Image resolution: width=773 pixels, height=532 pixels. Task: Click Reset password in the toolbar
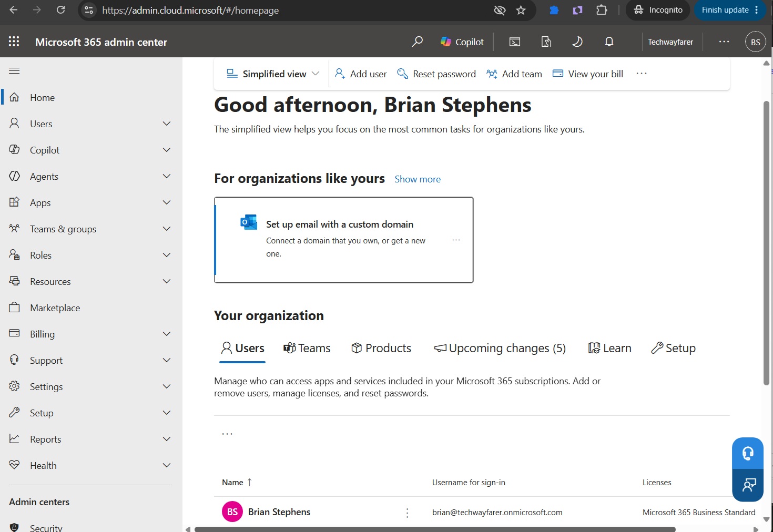pyautogui.click(x=436, y=74)
